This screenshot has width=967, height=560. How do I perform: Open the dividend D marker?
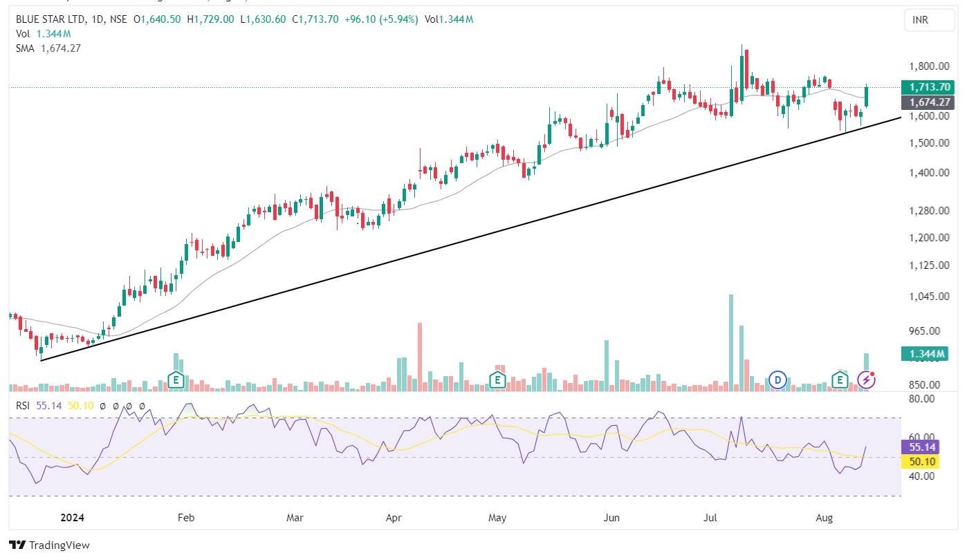pyautogui.click(x=778, y=380)
